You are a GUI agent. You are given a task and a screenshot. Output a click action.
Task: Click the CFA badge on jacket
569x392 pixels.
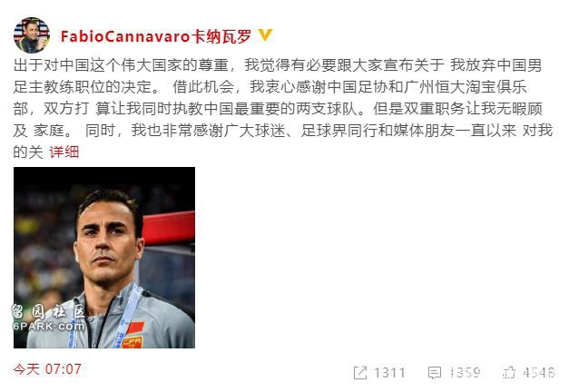132,343
